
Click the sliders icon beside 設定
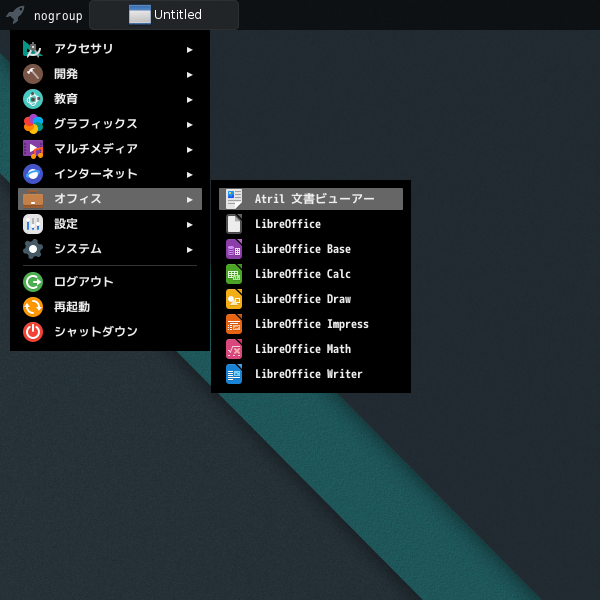(x=33, y=224)
